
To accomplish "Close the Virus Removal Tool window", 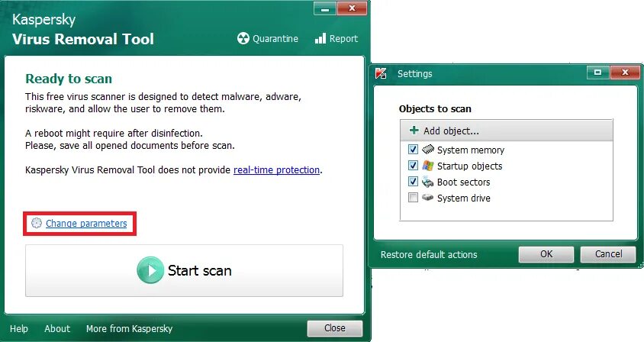I will point(352,8).
